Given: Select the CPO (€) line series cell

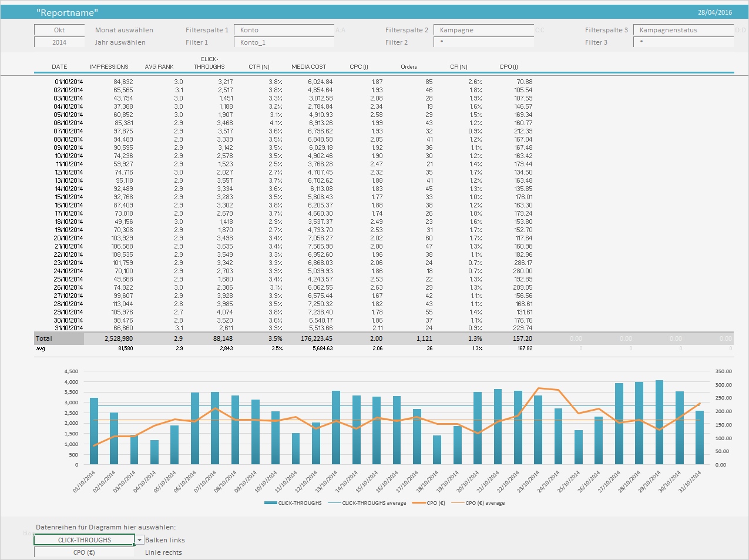Looking at the screenshot, I should [84, 552].
